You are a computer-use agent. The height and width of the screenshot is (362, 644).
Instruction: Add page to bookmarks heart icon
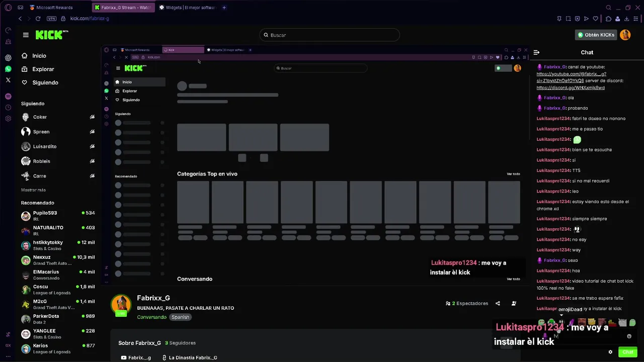tap(596, 19)
